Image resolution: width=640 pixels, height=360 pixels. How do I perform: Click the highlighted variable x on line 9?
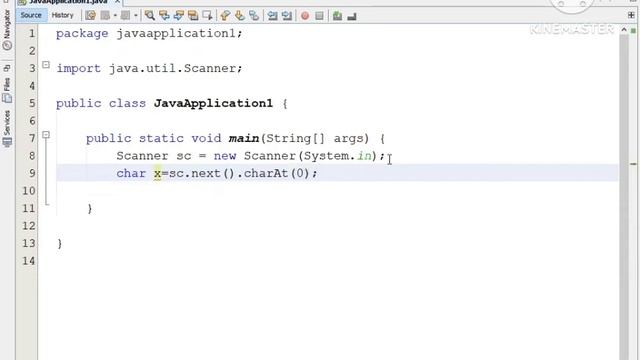(158, 173)
